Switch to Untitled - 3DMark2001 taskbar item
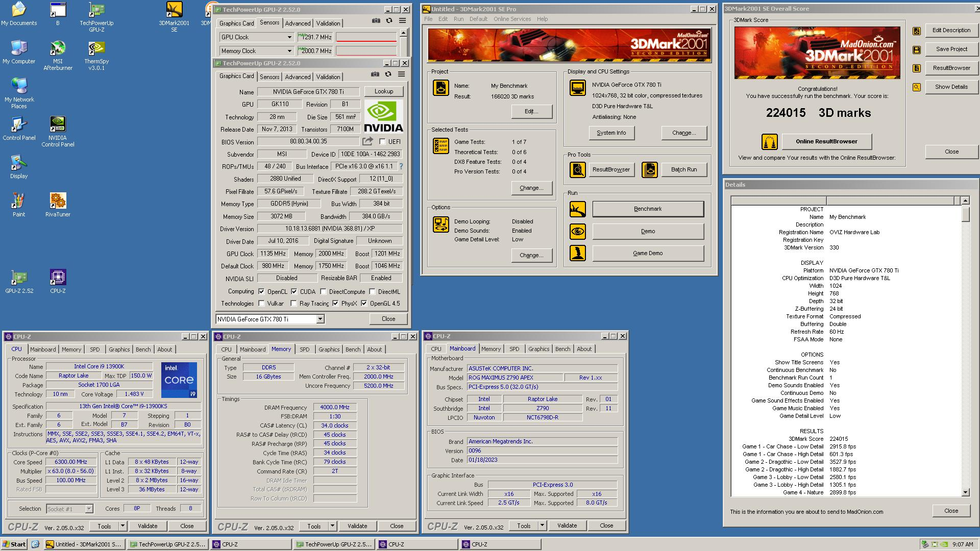This screenshot has width=980, height=551. click(x=84, y=544)
